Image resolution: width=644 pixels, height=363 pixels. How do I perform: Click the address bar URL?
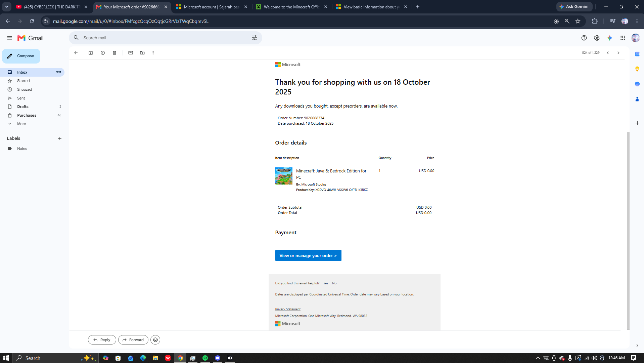pyautogui.click(x=131, y=21)
